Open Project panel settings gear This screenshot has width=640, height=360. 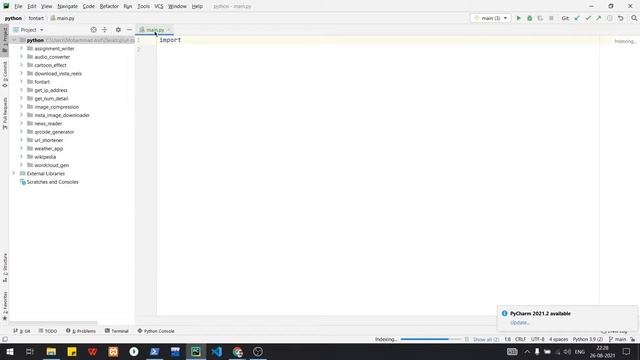[x=118, y=30]
